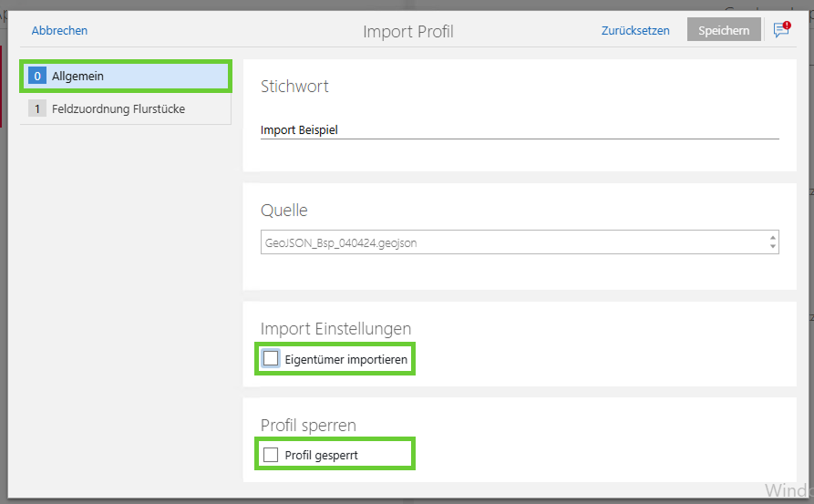
Task: Tick the Profil gesperrt checkbox
Action: tap(271, 455)
